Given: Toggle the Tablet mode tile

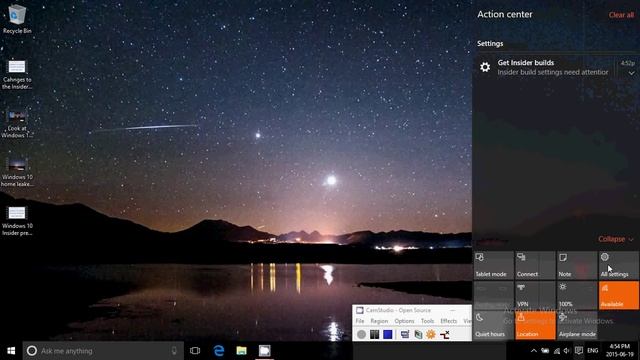Looking at the screenshot, I should click(493, 265).
